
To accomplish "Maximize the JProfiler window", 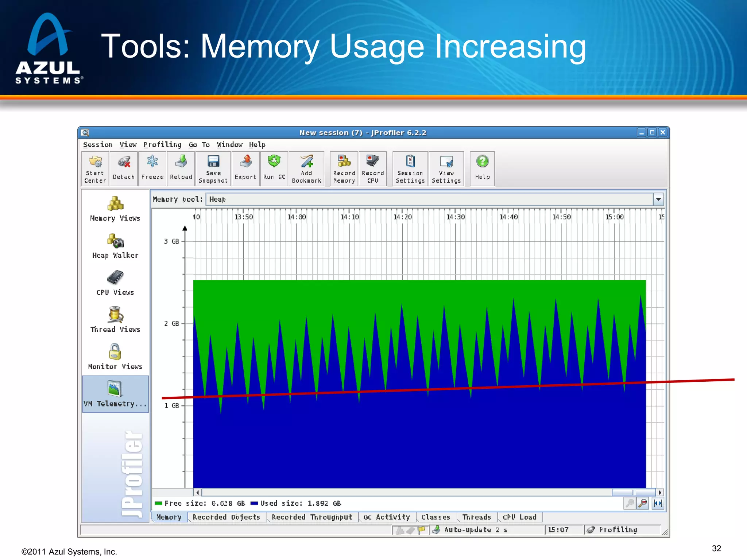I will tap(652, 133).
